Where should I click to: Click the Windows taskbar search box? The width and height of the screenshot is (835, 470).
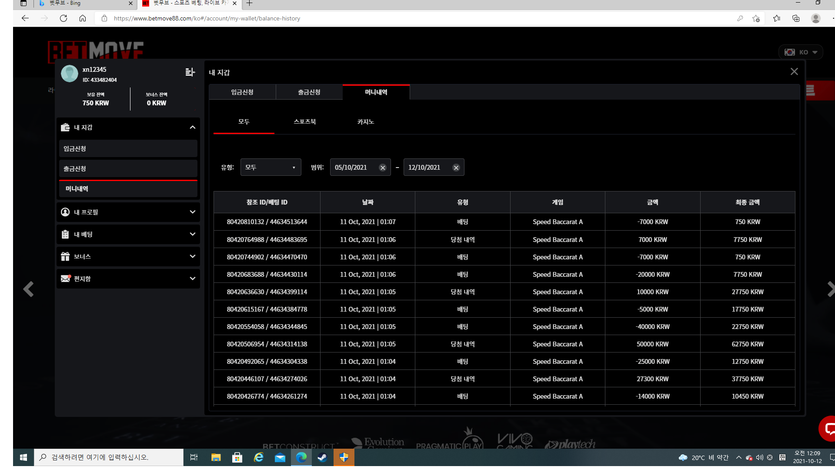click(109, 457)
